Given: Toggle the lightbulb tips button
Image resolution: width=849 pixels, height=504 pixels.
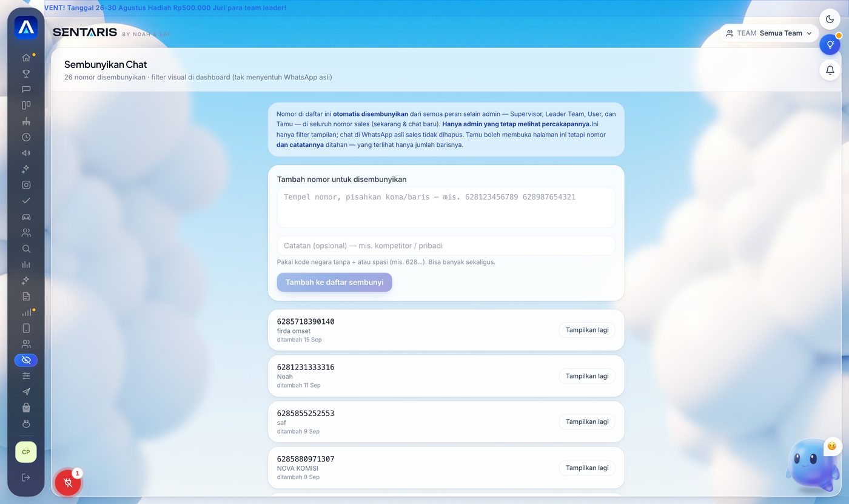Looking at the screenshot, I should (x=830, y=44).
